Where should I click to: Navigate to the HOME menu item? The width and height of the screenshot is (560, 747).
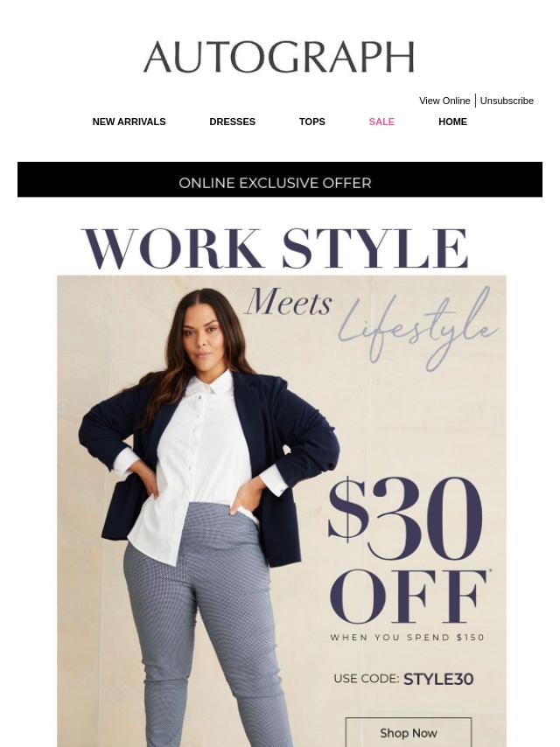point(452,122)
